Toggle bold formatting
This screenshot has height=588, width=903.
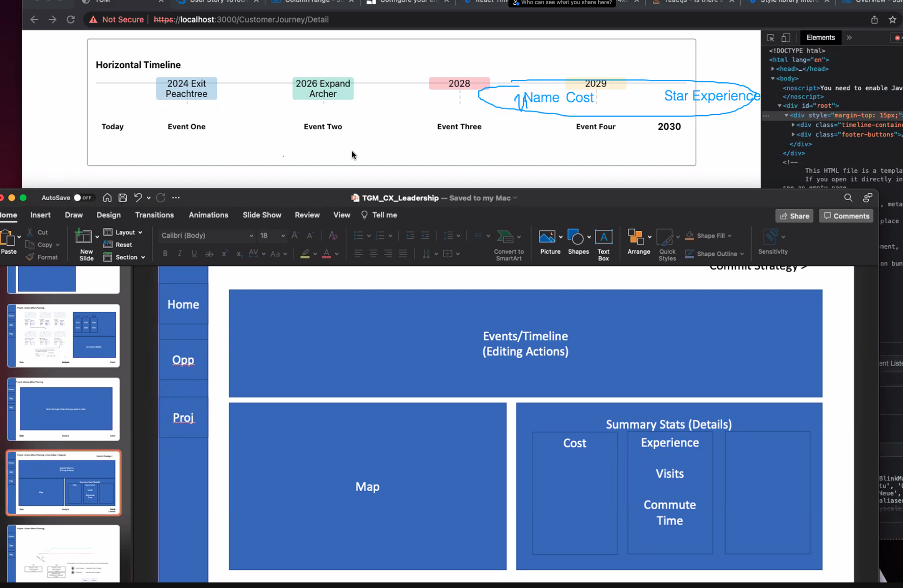(x=165, y=254)
